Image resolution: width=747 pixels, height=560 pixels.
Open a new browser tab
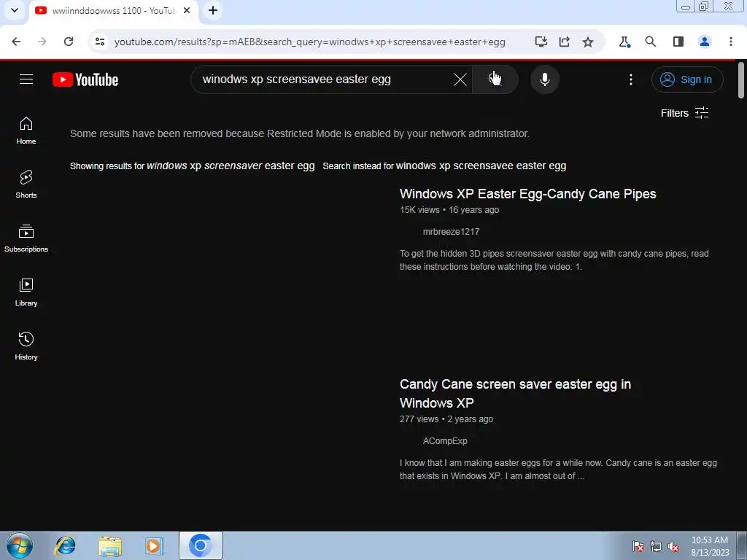click(x=213, y=10)
